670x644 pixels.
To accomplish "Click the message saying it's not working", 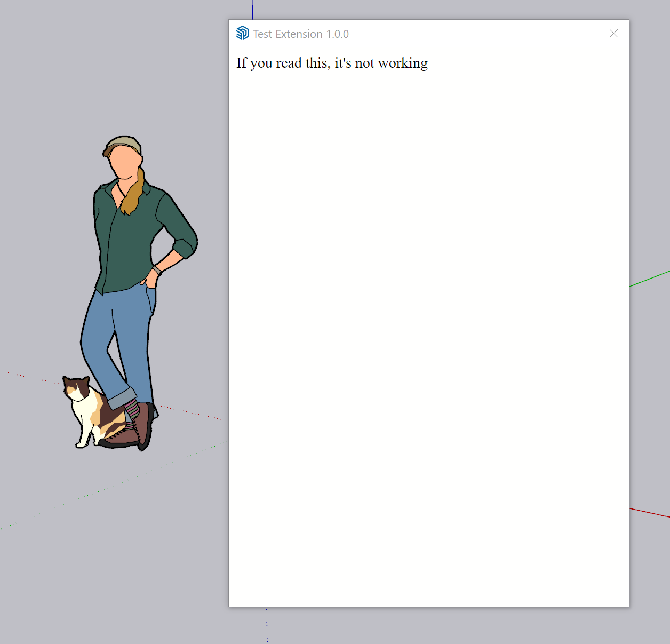I will coord(332,63).
